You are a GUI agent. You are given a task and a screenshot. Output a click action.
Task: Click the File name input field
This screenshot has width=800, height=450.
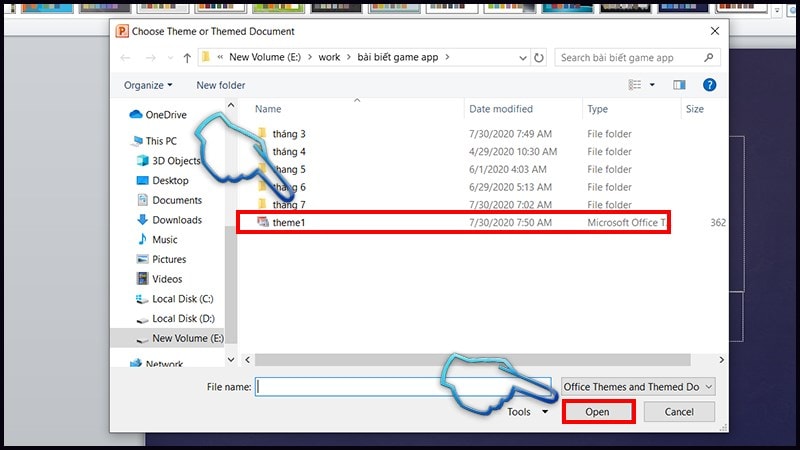[x=403, y=387]
